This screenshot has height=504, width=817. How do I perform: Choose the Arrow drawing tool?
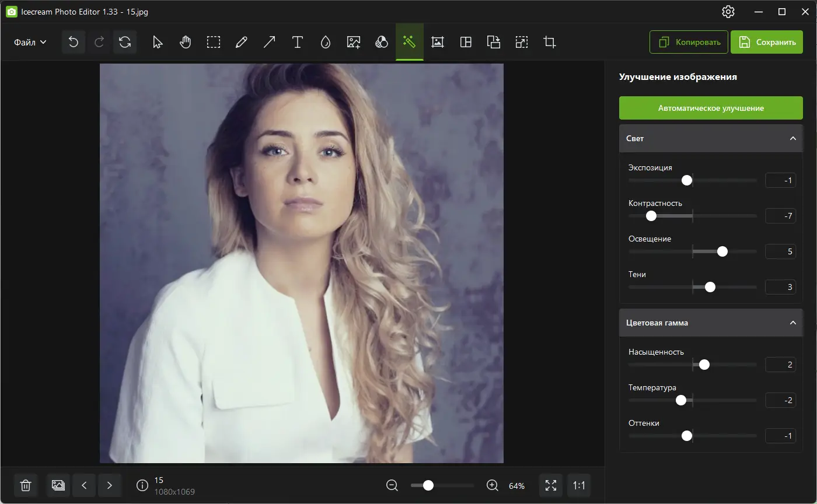[269, 41]
